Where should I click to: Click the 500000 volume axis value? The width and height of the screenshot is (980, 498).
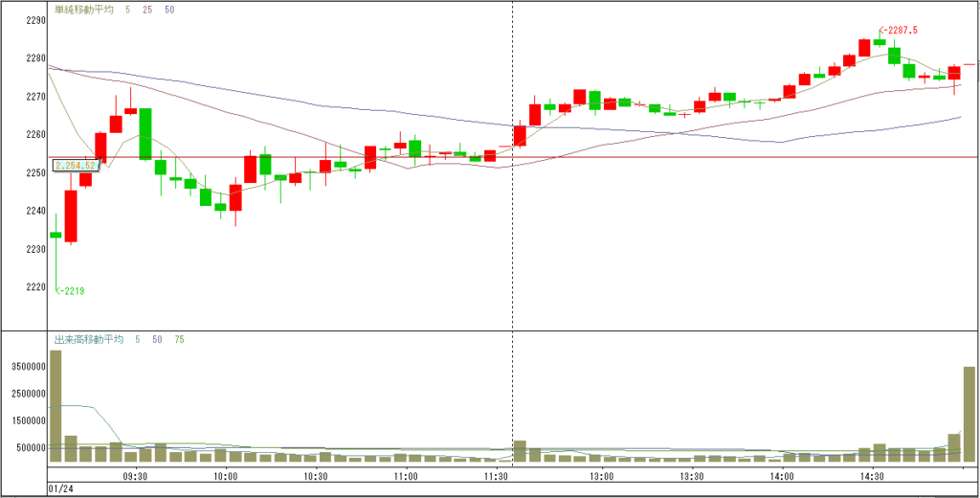pos(32,447)
